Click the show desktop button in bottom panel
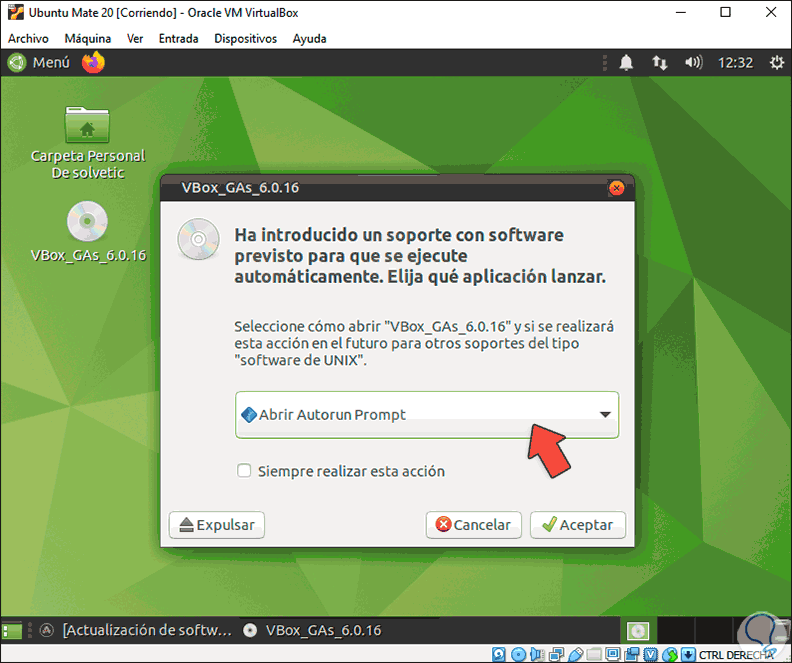 pyautogui.click(x=12, y=631)
